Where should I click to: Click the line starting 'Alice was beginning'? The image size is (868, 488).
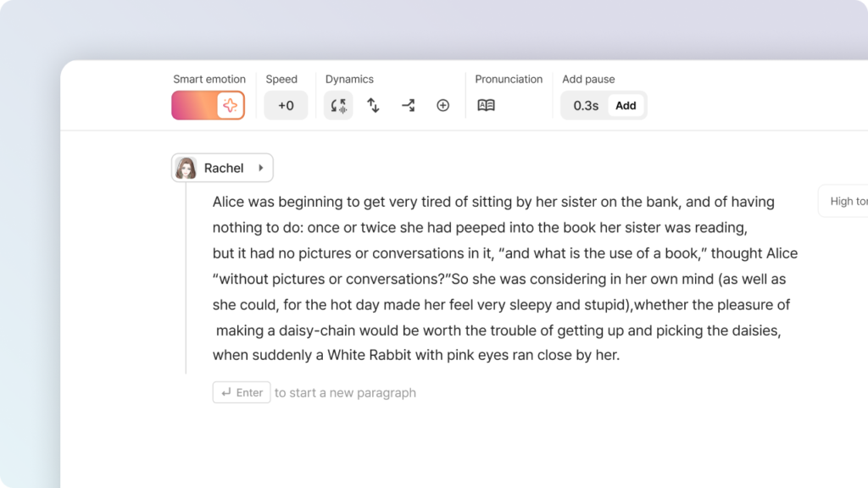493,202
